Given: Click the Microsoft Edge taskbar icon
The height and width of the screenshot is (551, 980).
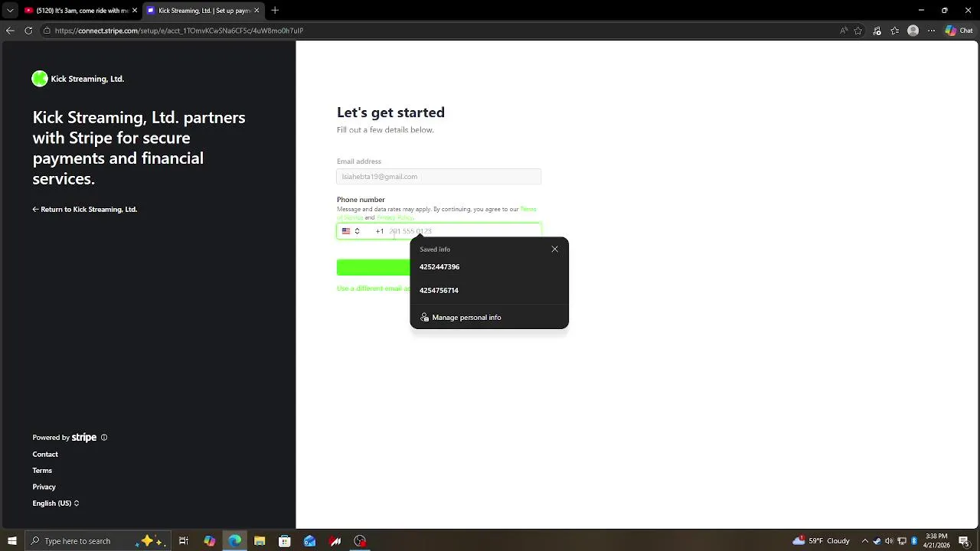Looking at the screenshot, I should tap(234, 541).
